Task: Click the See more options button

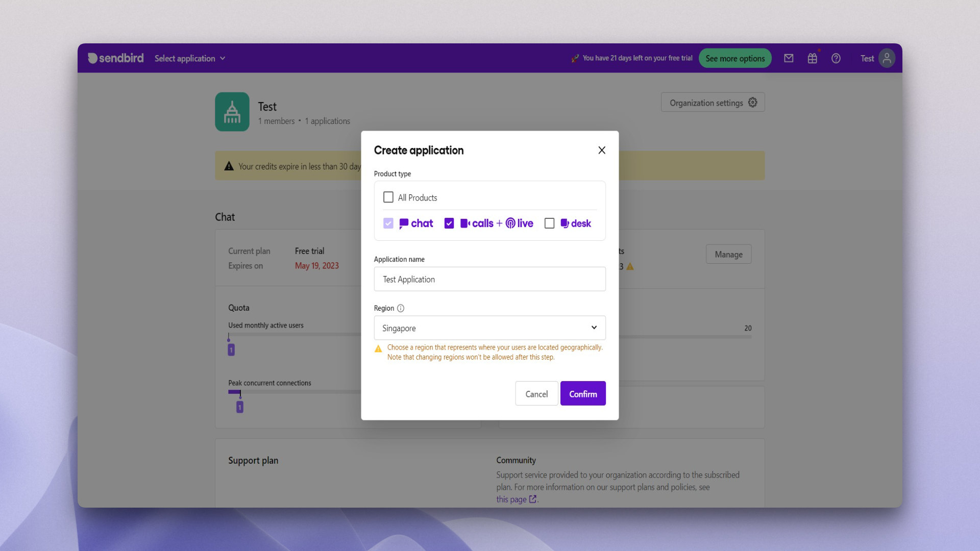Action: pos(734,58)
